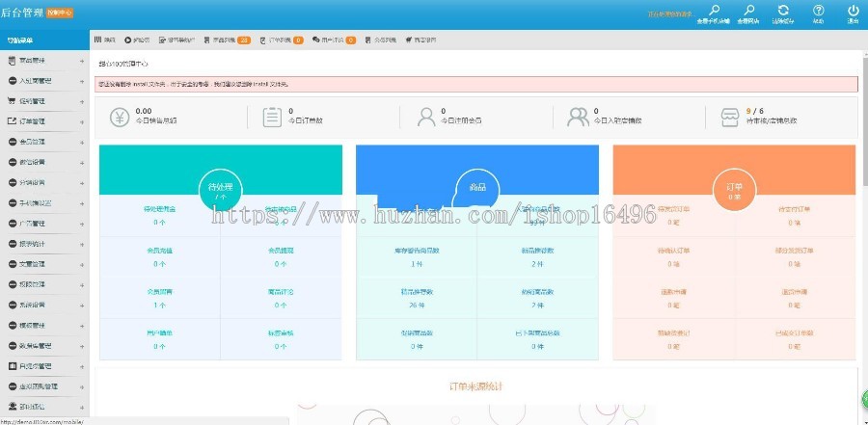Open the 订单列表 tab
This screenshot has height=425, width=868.
[x=282, y=40]
